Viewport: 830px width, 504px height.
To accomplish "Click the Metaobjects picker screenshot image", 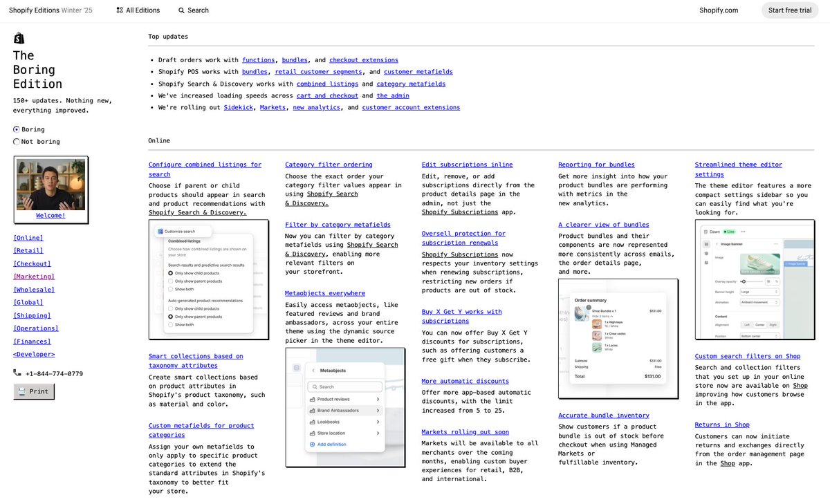I will [345, 408].
